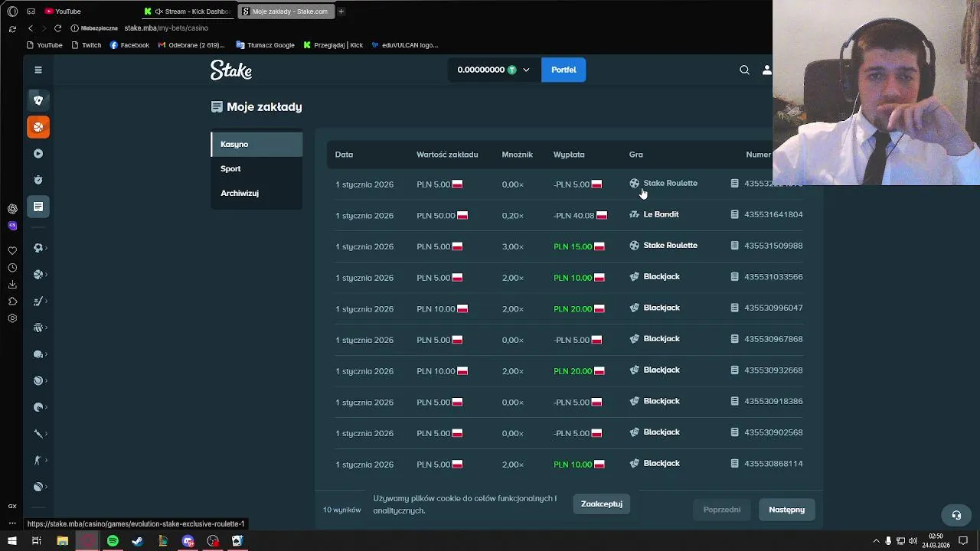Open the Stake sidebar hamburger menu
The image size is (980, 551).
pyautogui.click(x=38, y=70)
